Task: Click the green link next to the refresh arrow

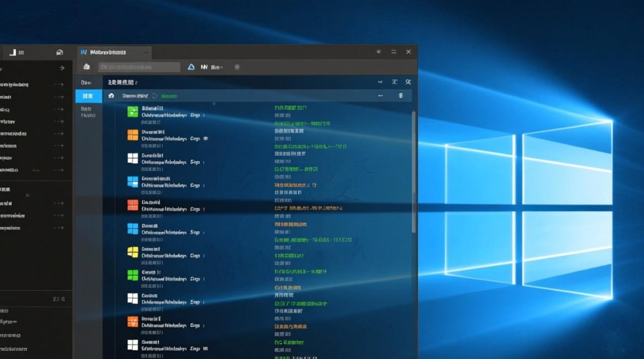Action: pyautogui.click(x=169, y=96)
